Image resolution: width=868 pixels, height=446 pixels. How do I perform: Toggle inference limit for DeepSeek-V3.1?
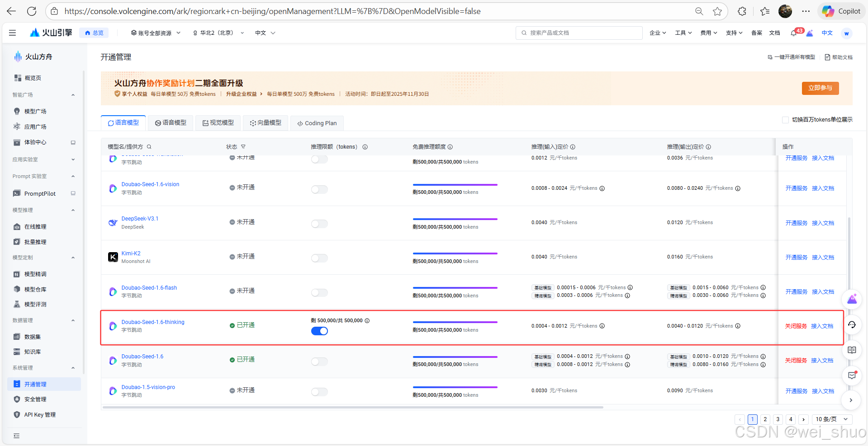(x=319, y=224)
